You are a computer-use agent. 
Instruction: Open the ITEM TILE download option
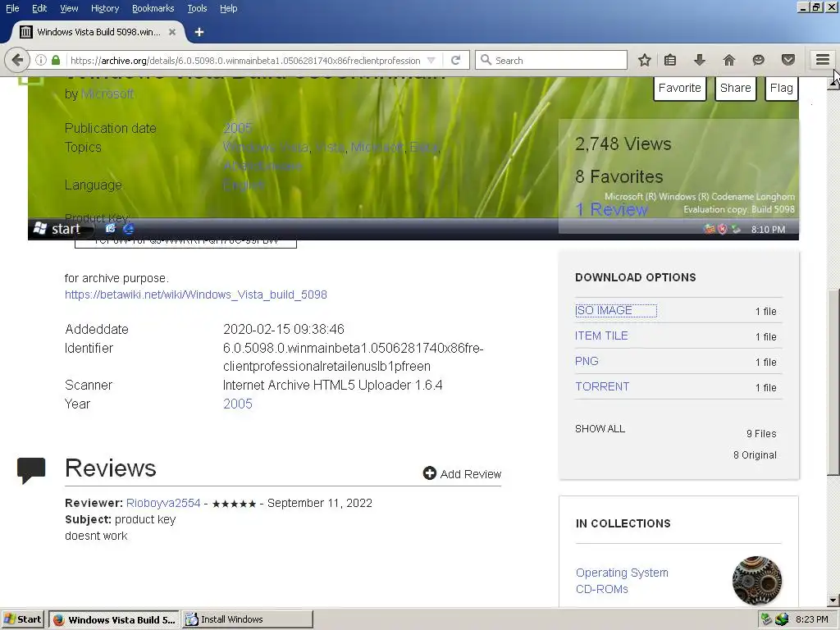click(x=601, y=336)
